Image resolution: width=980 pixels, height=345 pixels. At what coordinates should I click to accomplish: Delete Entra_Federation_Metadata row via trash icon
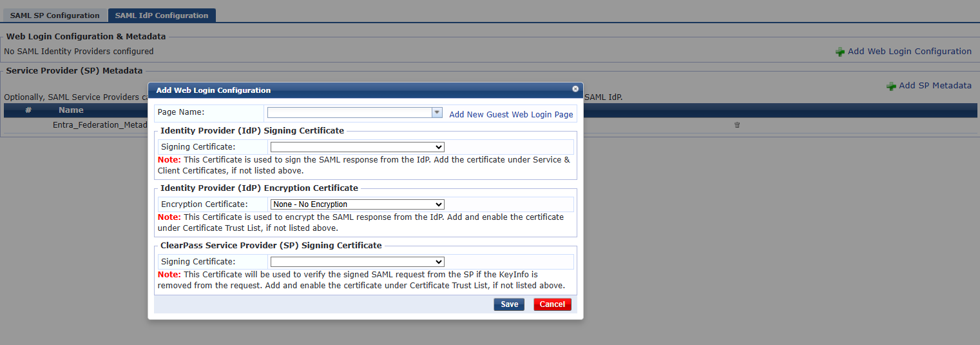(x=737, y=125)
